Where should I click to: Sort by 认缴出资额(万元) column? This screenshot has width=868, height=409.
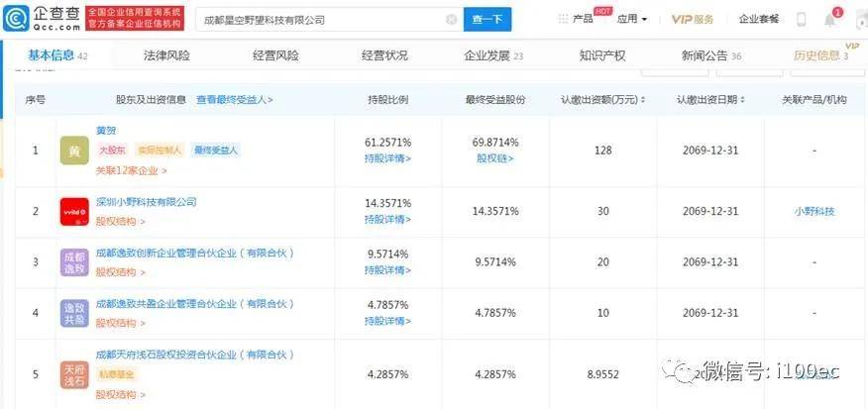pos(602,100)
